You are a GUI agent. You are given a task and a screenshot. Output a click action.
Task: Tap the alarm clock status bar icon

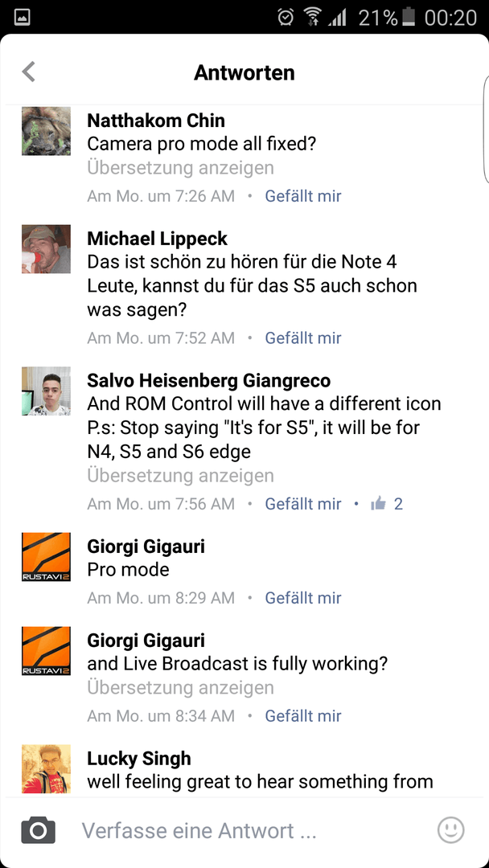coord(286,18)
